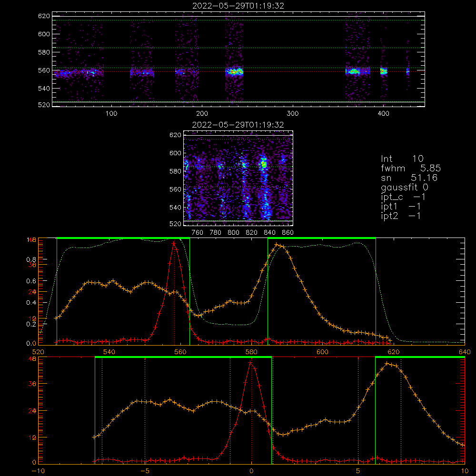This screenshot has width=476, height=476.
Task: Click the red curve's peak in the profile plot
Action: (174, 243)
